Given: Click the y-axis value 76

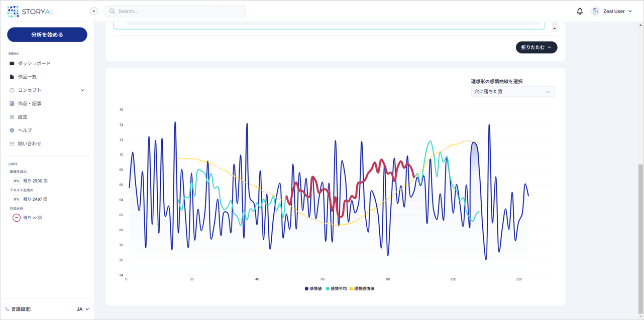Looking at the screenshot, I should click(x=121, y=110).
